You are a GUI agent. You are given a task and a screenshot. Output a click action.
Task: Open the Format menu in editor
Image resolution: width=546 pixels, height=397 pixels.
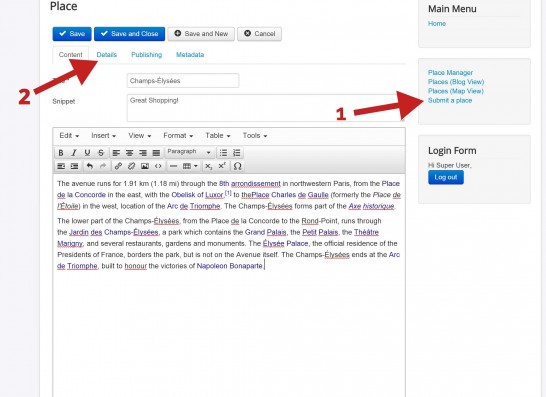[178, 135]
